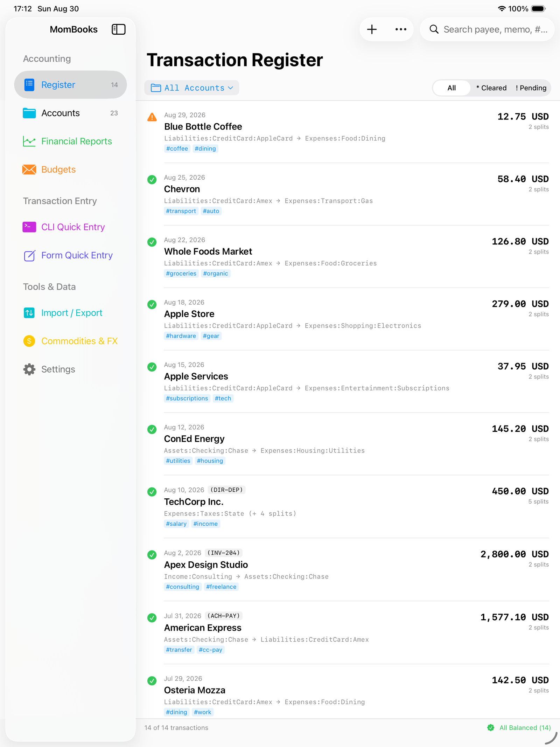Click the CLI Quick Entry terminal icon
The height and width of the screenshot is (747, 560).
[x=29, y=227]
